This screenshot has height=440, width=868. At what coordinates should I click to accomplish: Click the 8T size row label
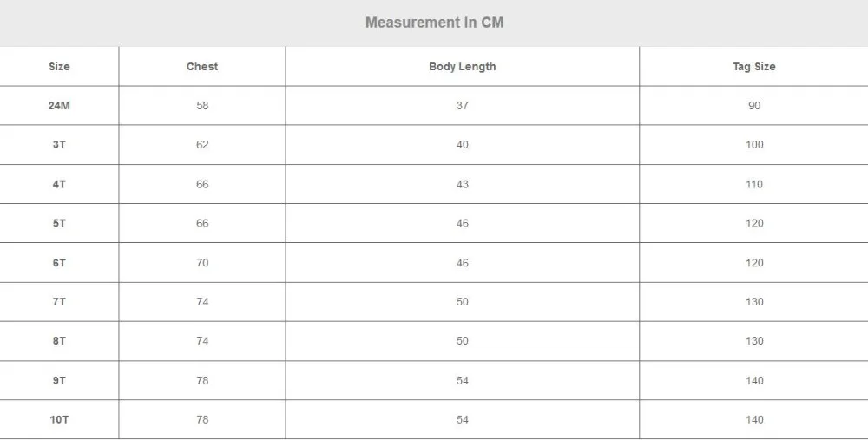tap(59, 341)
